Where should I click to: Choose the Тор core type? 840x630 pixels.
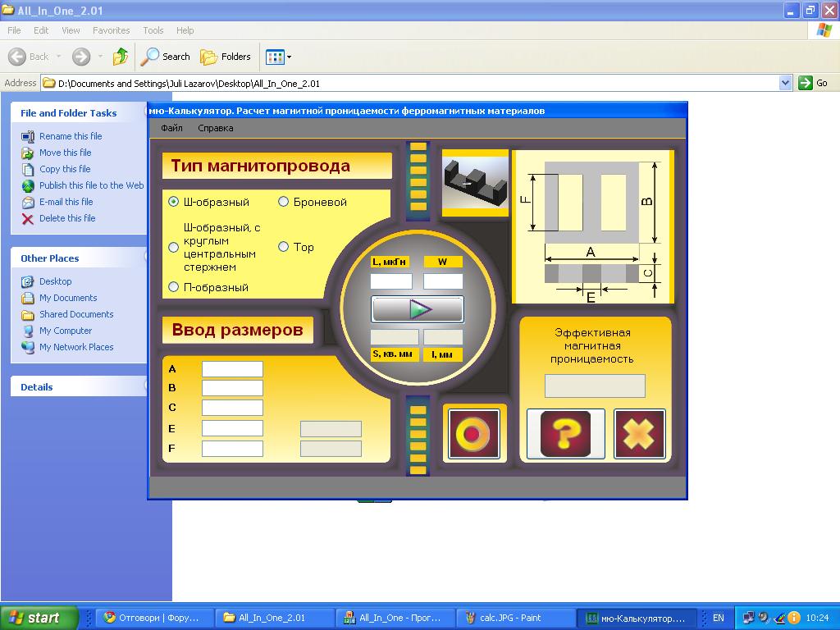(284, 247)
